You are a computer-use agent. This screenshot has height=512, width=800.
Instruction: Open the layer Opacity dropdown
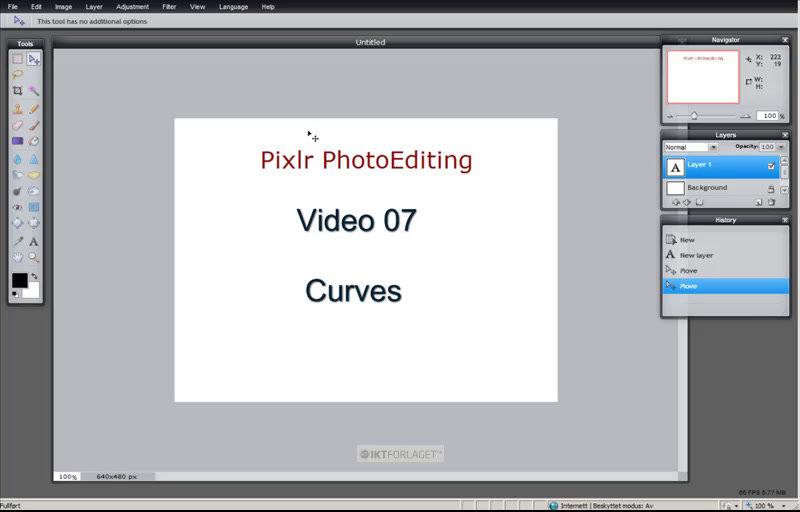click(x=783, y=147)
